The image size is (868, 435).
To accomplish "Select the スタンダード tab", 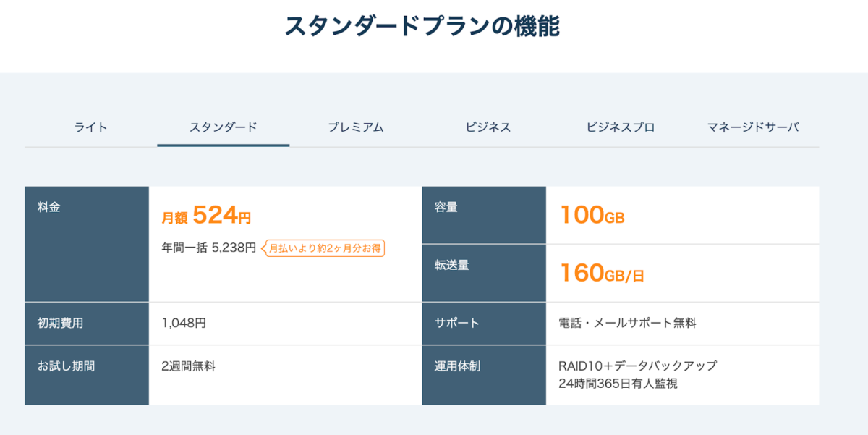I will tap(223, 127).
